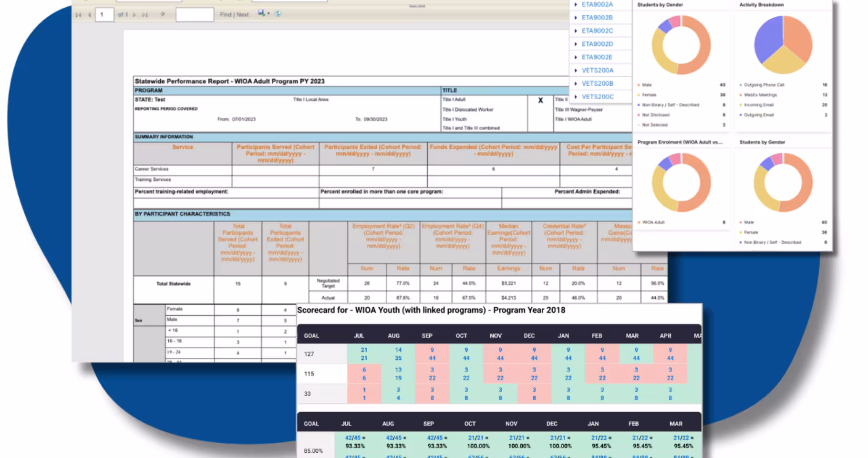Click the previous page navigation icon
Image resolution: width=868 pixels, height=458 pixels.
pos(90,14)
